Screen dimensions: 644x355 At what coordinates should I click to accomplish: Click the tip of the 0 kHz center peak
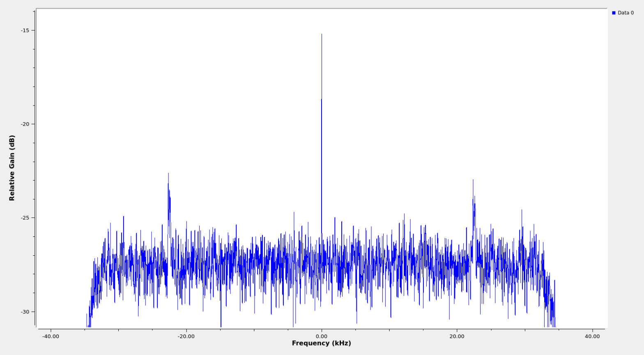click(x=322, y=35)
